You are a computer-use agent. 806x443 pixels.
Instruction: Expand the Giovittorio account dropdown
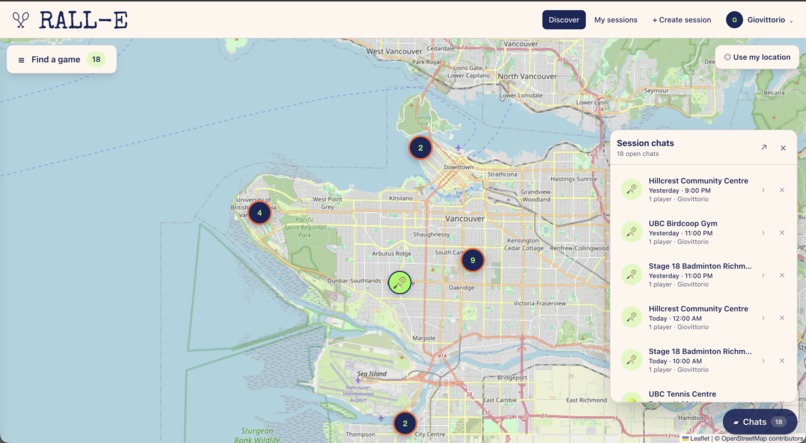[759, 20]
